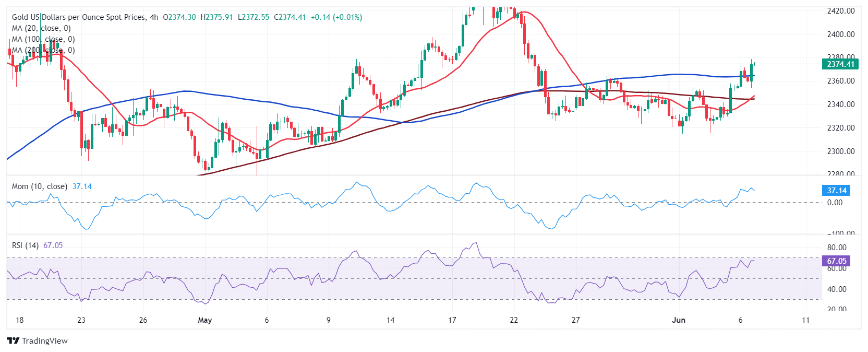Click the purple 67.05 RSI value tag

[837, 261]
